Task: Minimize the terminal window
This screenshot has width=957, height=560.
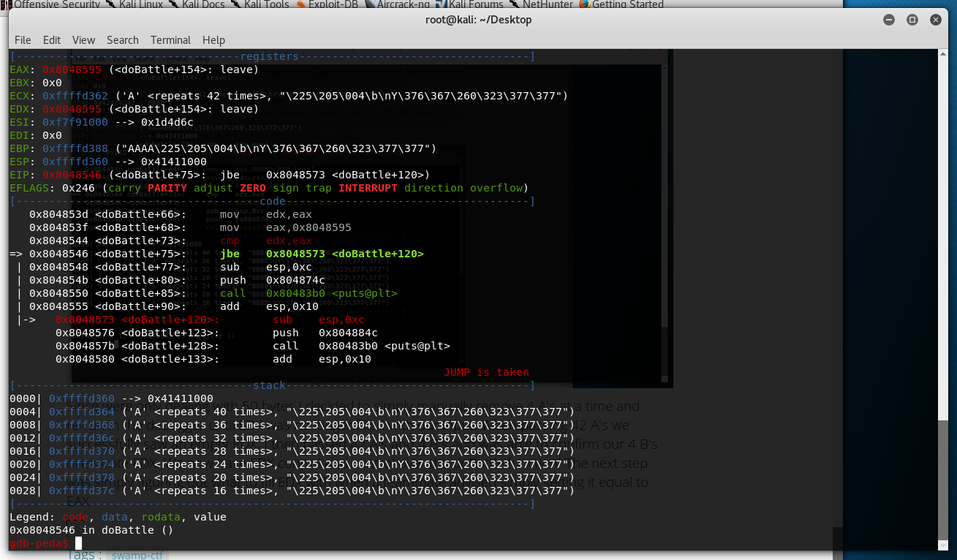Action: (888, 20)
